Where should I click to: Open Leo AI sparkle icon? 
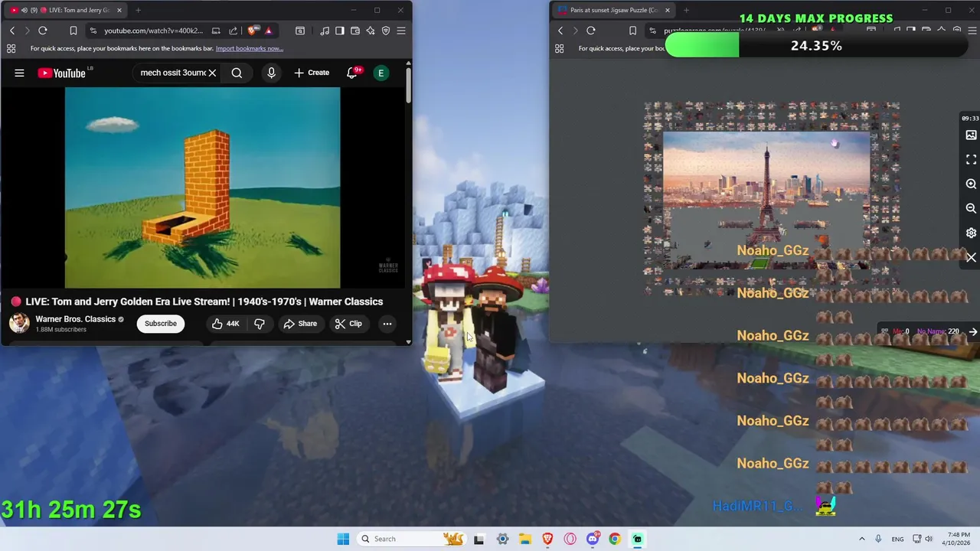(371, 31)
